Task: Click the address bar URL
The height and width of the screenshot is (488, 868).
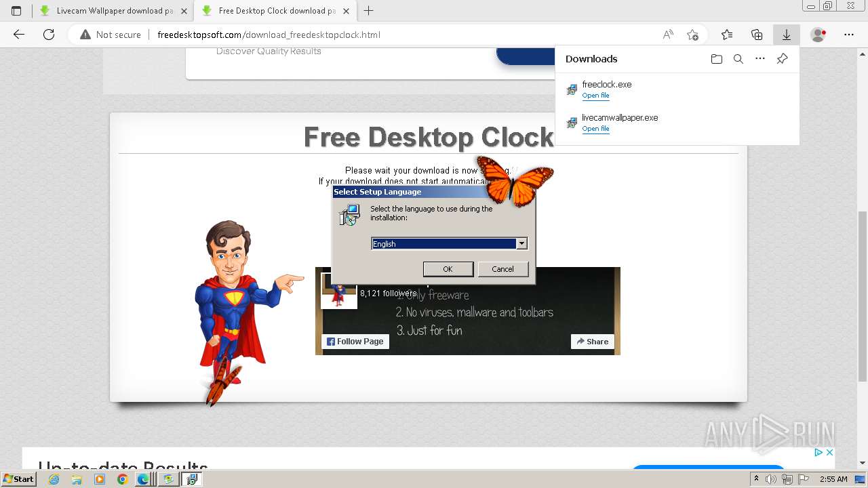Action: pyautogui.click(x=269, y=35)
